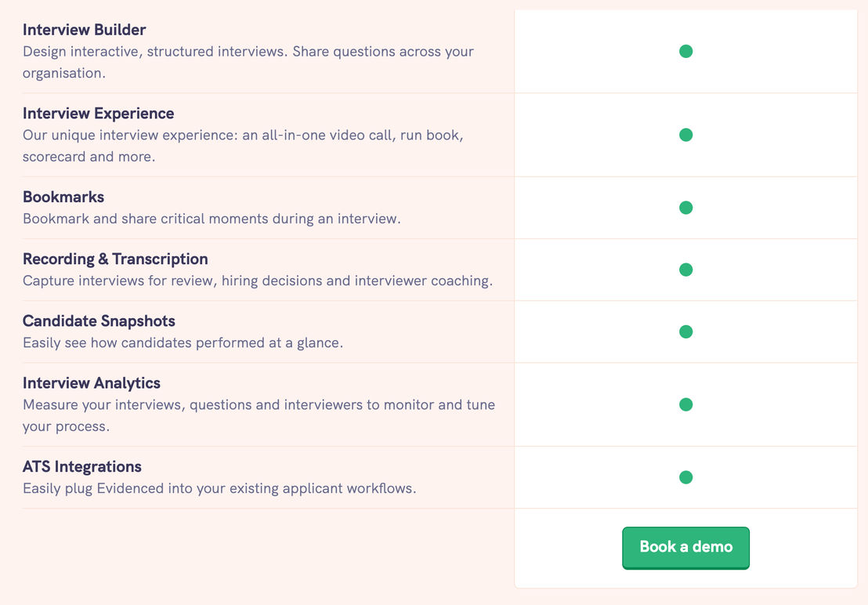Click the all-in-one video call description
The image size is (868, 605).
point(243,146)
